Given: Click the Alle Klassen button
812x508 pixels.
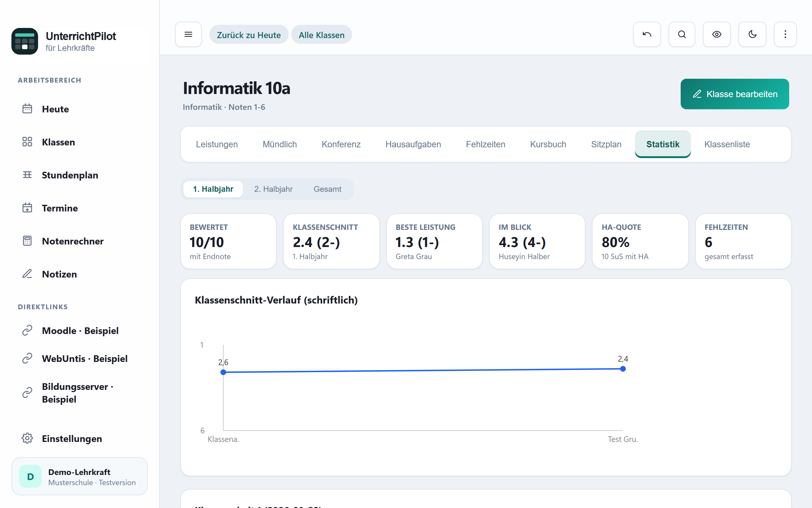Looking at the screenshot, I should point(321,35).
